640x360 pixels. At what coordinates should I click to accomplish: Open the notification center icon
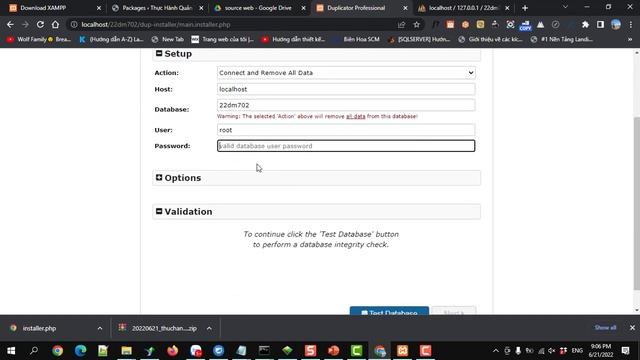pos(625,351)
